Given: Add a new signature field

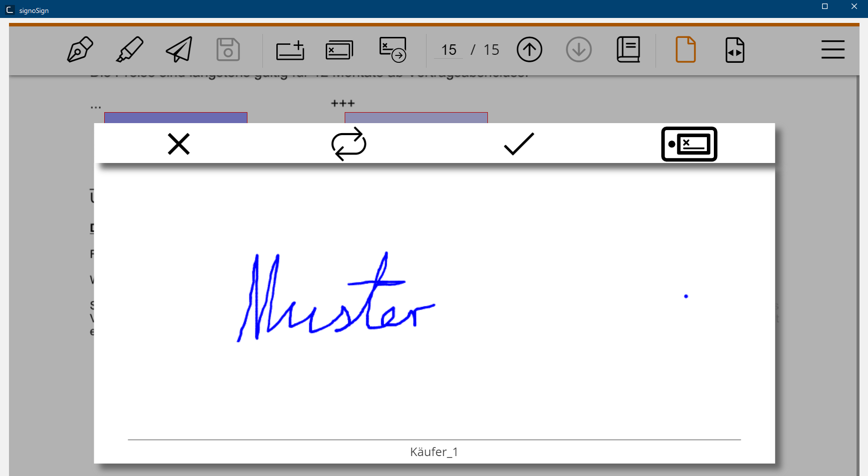Looking at the screenshot, I should click(x=290, y=50).
